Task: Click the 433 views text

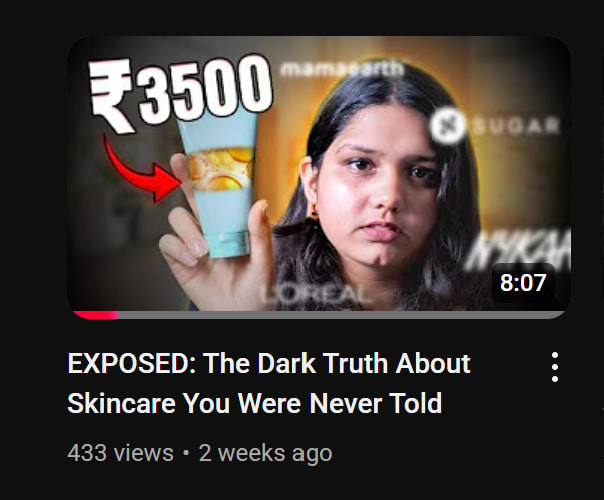Action: point(120,453)
